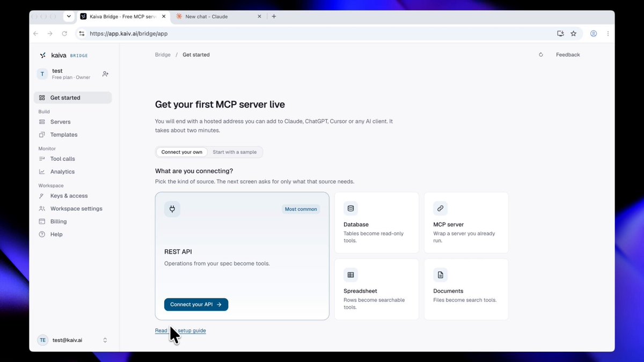Click the Spreadsheet table icon
The width and height of the screenshot is (644, 362).
(350, 275)
